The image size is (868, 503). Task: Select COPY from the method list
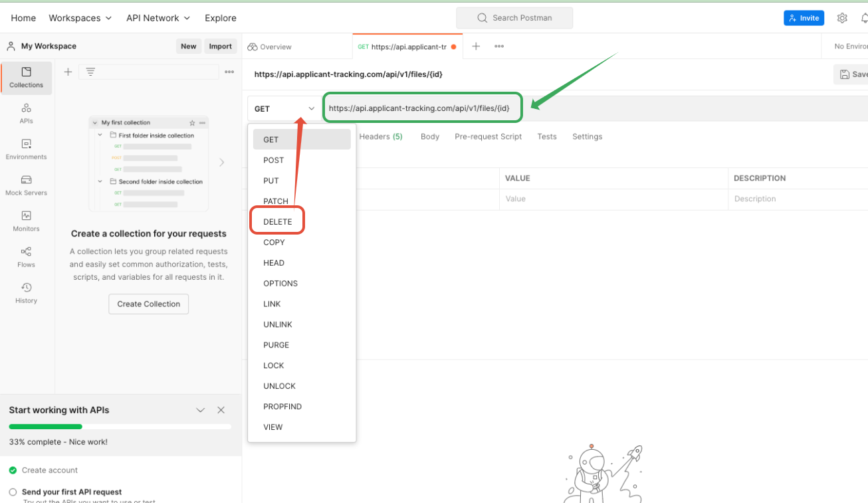click(302, 243)
